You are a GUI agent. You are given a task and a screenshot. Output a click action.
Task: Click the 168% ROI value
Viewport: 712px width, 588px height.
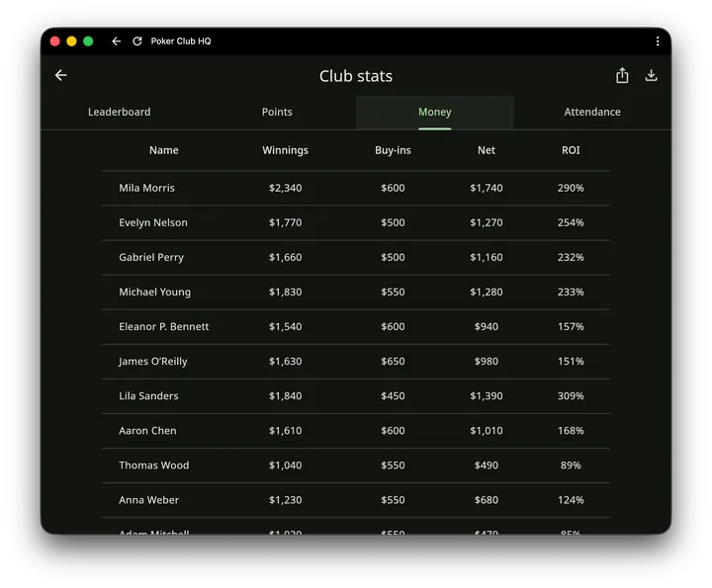click(x=571, y=431)
